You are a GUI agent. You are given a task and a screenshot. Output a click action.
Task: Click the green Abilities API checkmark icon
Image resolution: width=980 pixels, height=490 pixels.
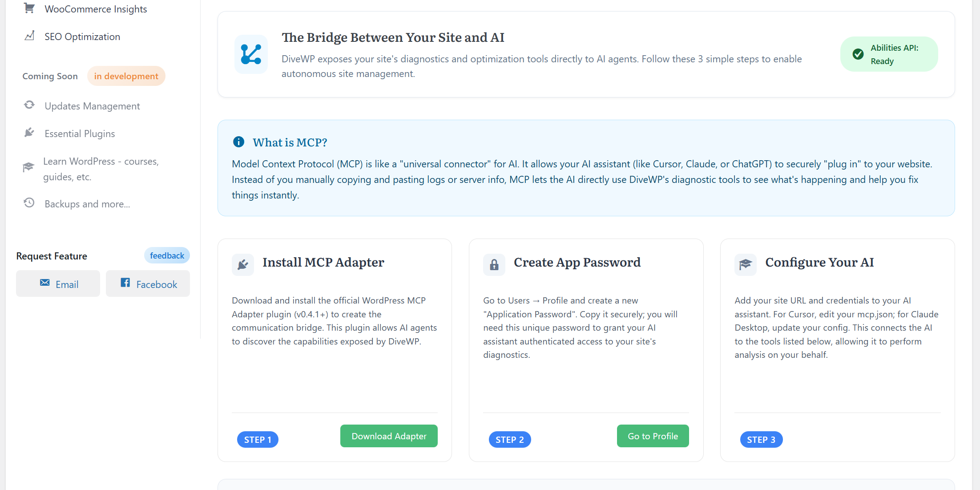858,54
